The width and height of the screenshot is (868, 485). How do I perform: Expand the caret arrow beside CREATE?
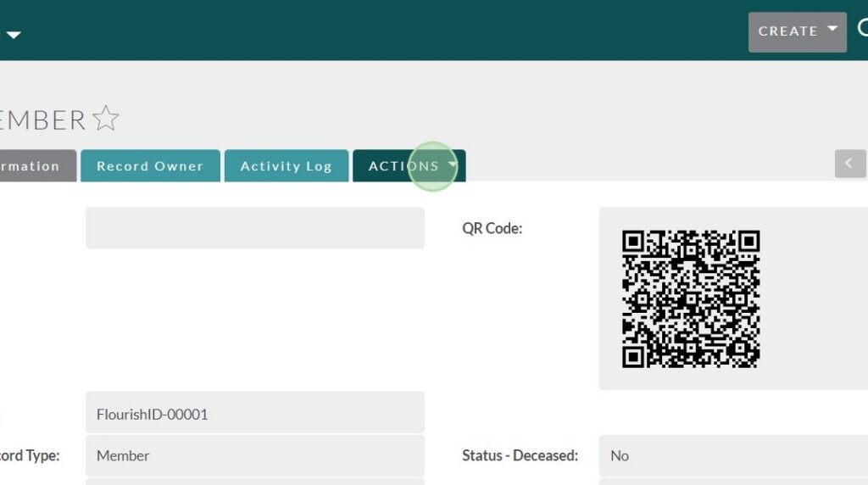(x=832, y=30)
